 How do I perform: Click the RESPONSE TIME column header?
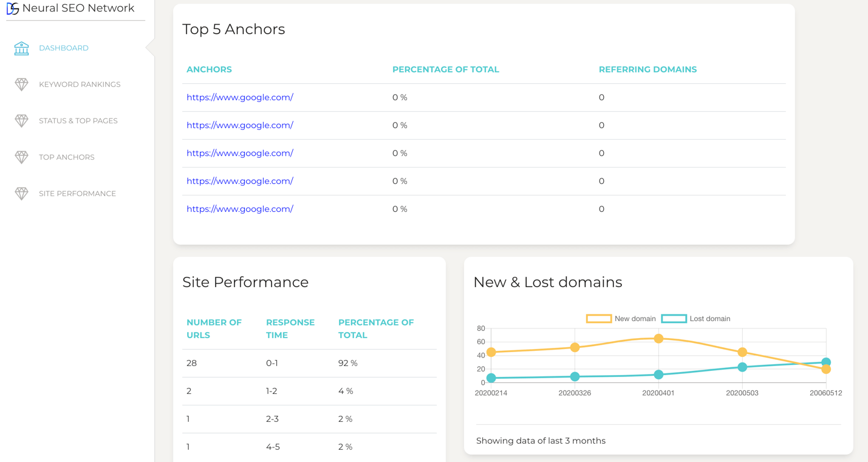(x=290, y=328)
